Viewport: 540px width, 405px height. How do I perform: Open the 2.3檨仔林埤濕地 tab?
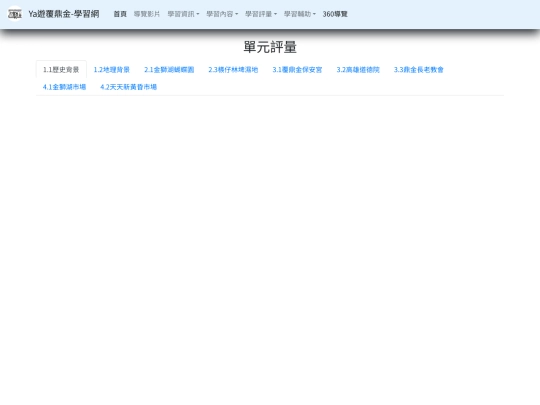point(233,70)
